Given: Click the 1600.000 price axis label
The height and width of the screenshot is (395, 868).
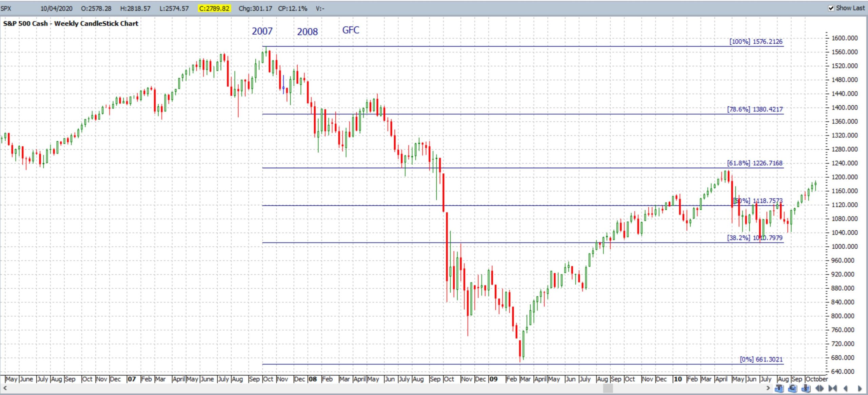Looking at the screenshot, I should [845, 38].
